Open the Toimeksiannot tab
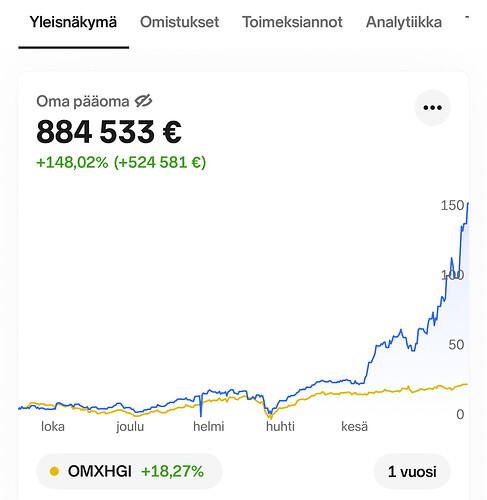This screenshot has height=500, width=487. pos(292,22)
